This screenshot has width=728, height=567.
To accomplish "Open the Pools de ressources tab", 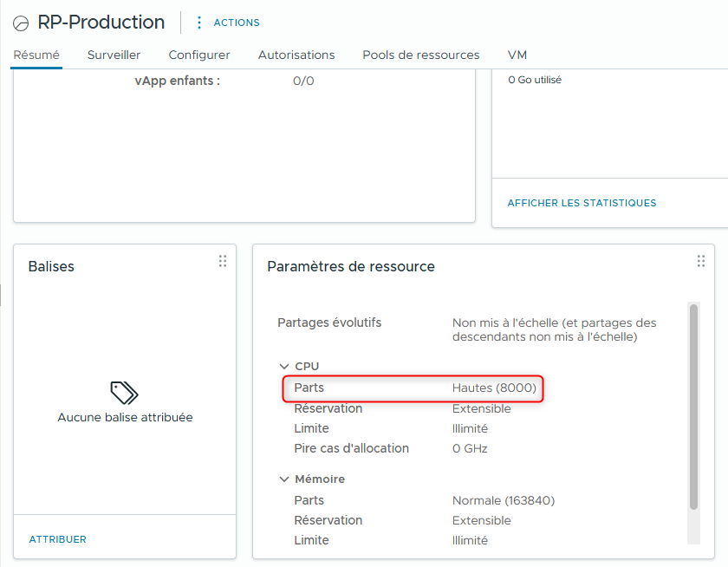I will click(420, 55).
